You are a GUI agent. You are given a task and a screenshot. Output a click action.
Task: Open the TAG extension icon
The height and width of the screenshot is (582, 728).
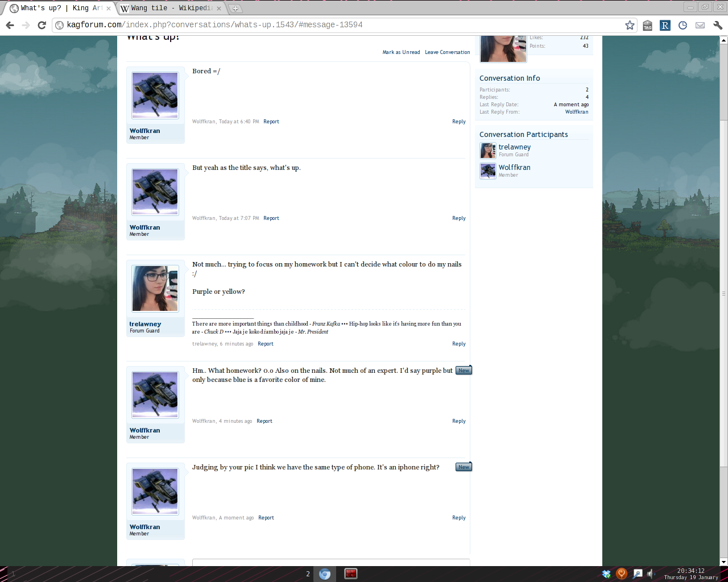coord(647,26)
